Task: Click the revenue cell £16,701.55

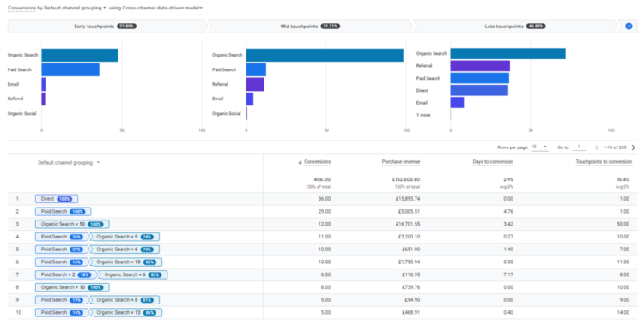Action: [407, 225]
